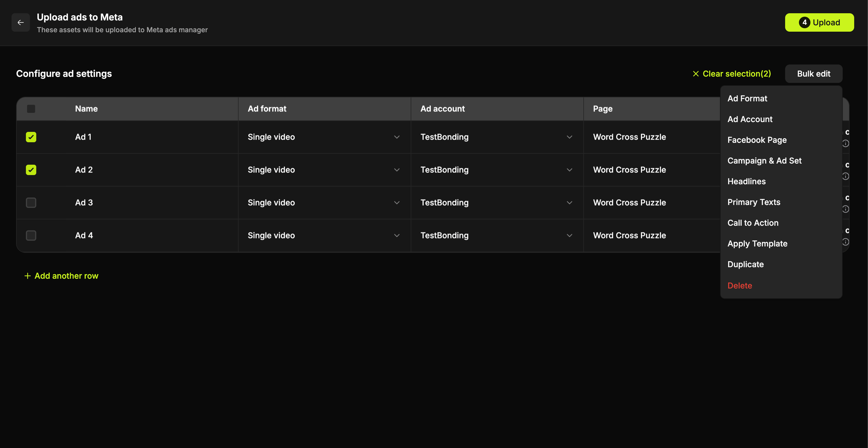The height and width of the screenshot is (448, 868).
Task: Click the info icon in Ad 3 row
Action: pos(846,209)
